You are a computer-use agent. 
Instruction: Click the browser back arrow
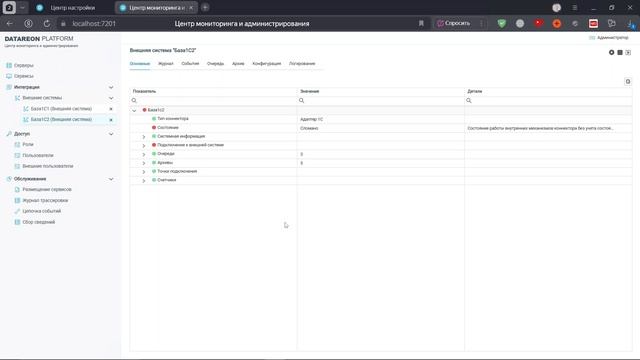coord(9,24)
